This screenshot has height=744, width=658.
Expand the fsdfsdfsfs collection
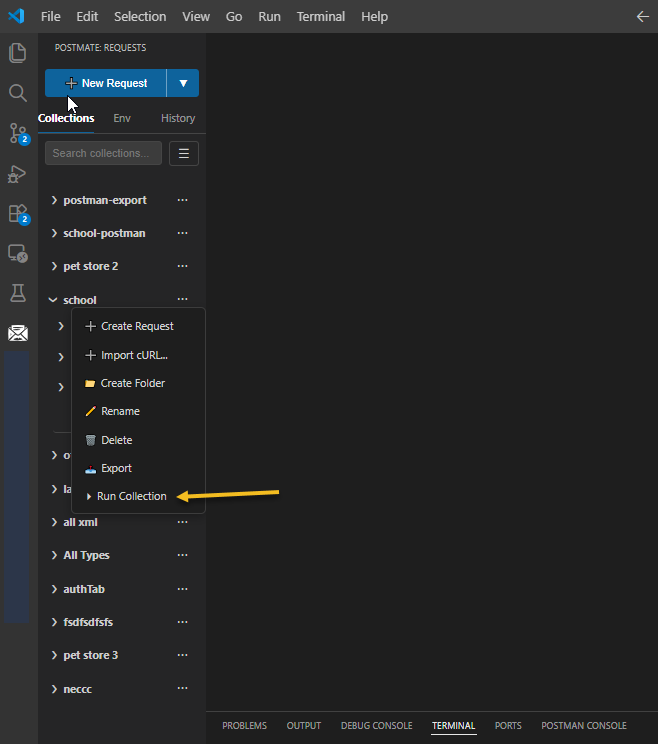coord(54,622)
